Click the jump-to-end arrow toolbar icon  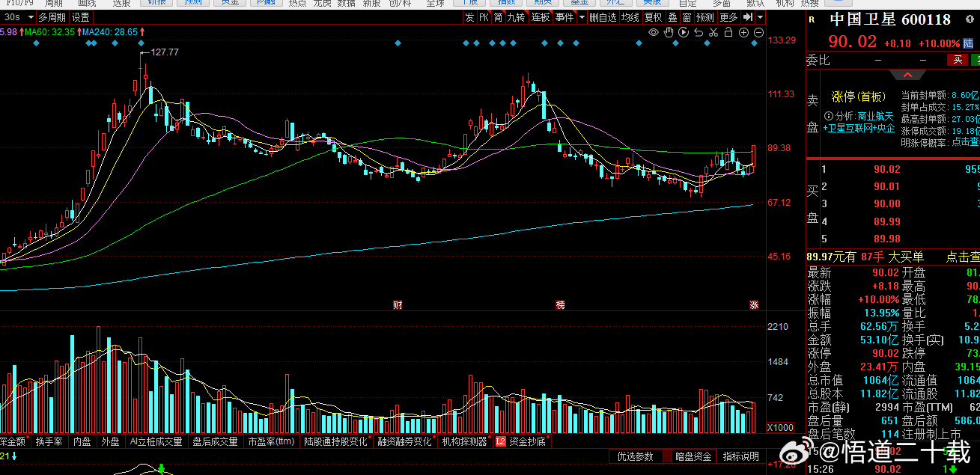tap(748, 17)
